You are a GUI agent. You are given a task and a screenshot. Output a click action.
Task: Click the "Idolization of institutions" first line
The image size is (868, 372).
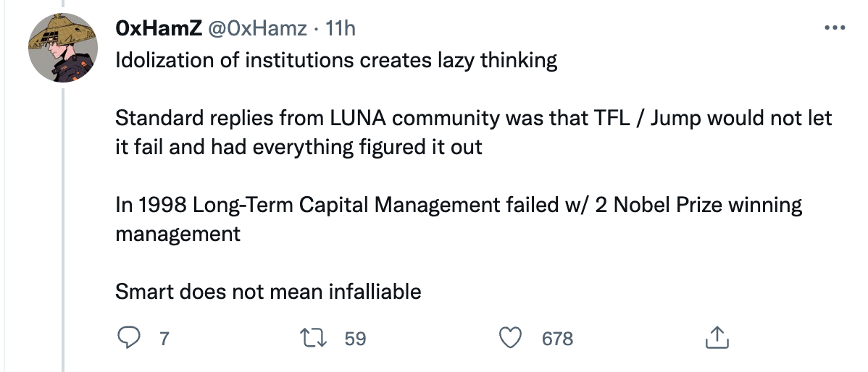coord(336,59)
